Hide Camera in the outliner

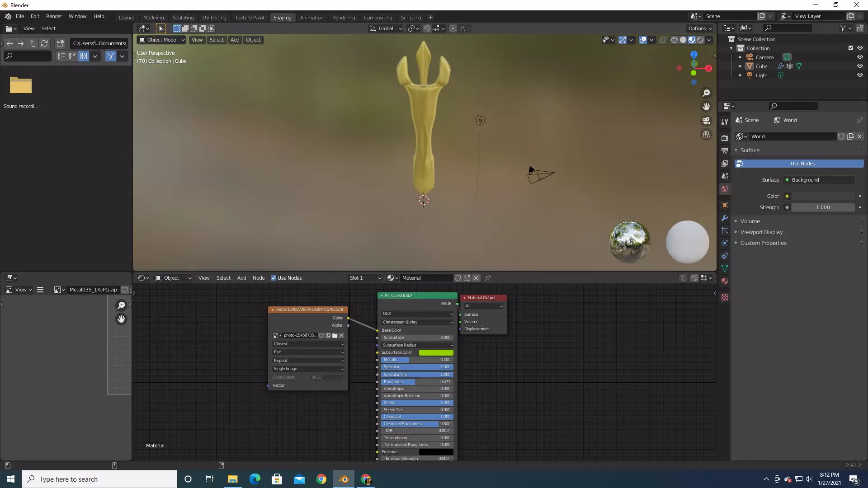[860, 57]
